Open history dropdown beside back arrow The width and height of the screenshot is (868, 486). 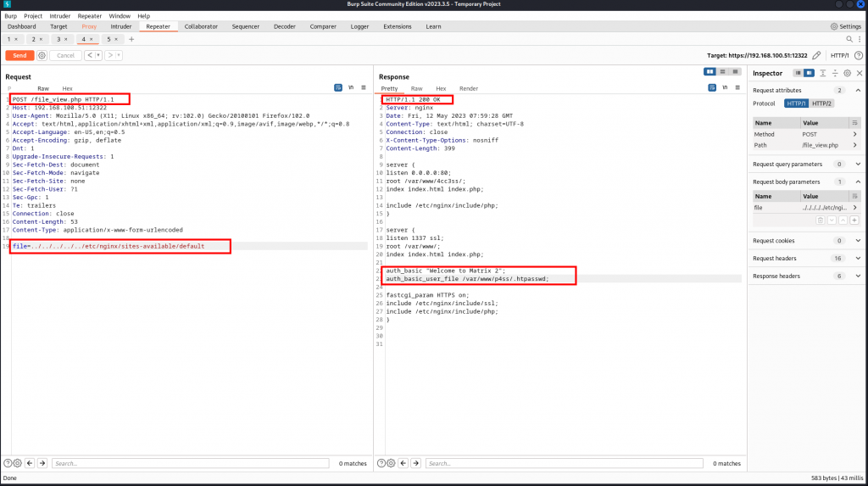[98, 55]
